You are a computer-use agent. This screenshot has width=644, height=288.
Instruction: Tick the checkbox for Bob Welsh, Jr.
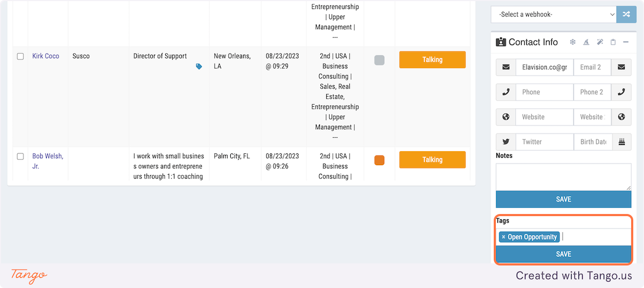[x=20, y=157]
